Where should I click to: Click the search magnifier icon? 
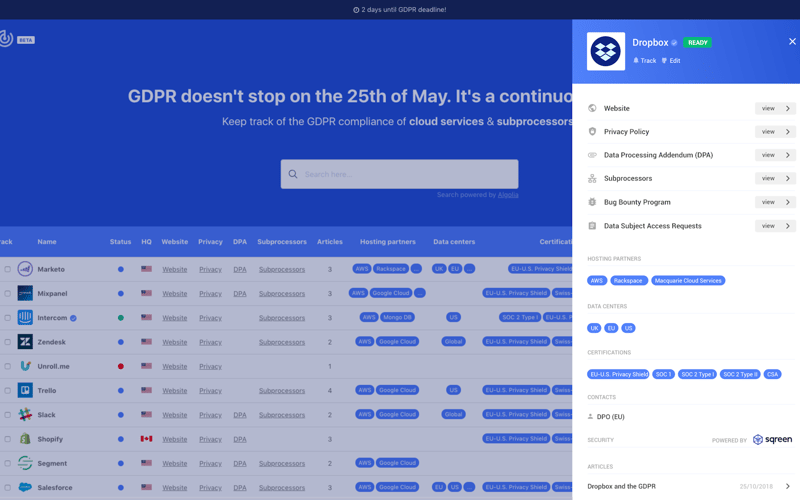pyautogui.click(x=293, y=174)
